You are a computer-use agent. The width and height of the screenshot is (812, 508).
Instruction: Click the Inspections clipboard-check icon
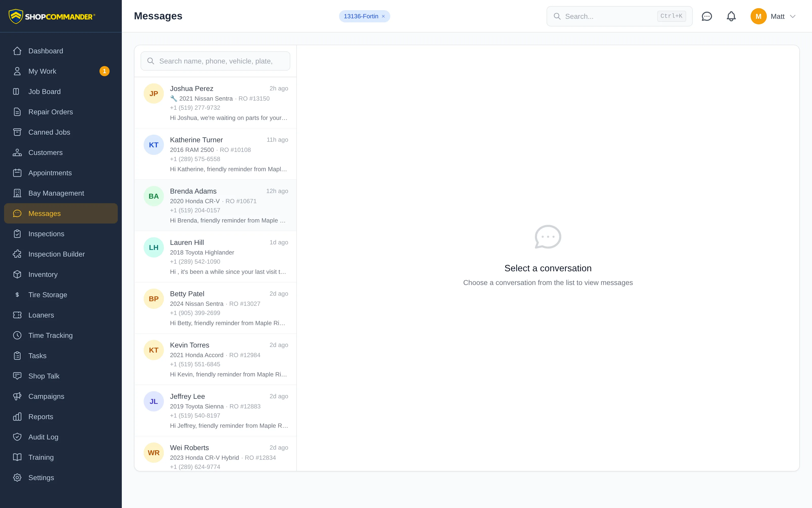(x=17, y=234)
